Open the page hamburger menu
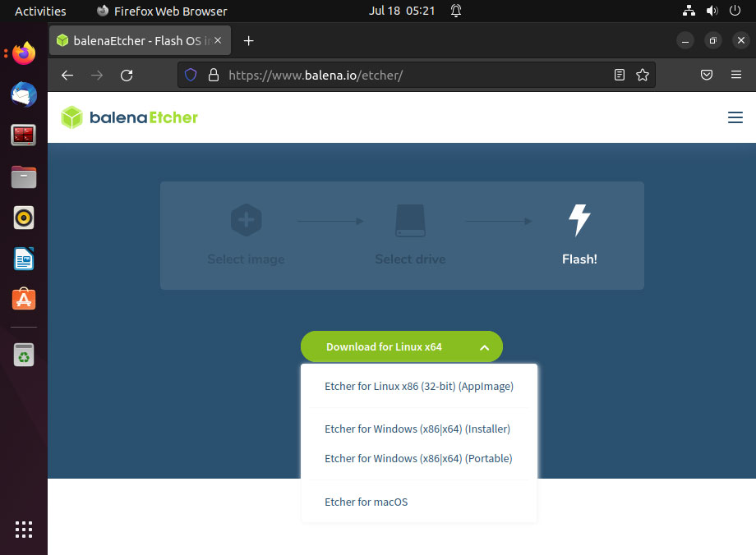 pyautogui.click(x=735, y=117)
